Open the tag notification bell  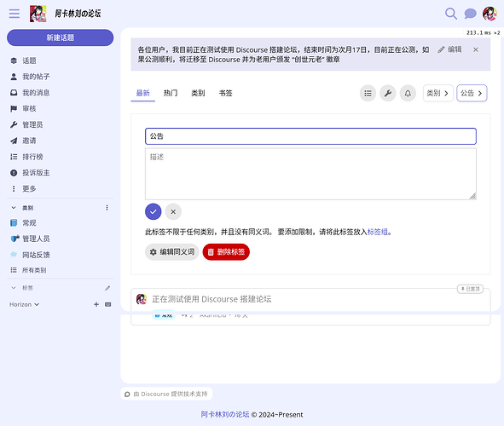click(408, 94)
